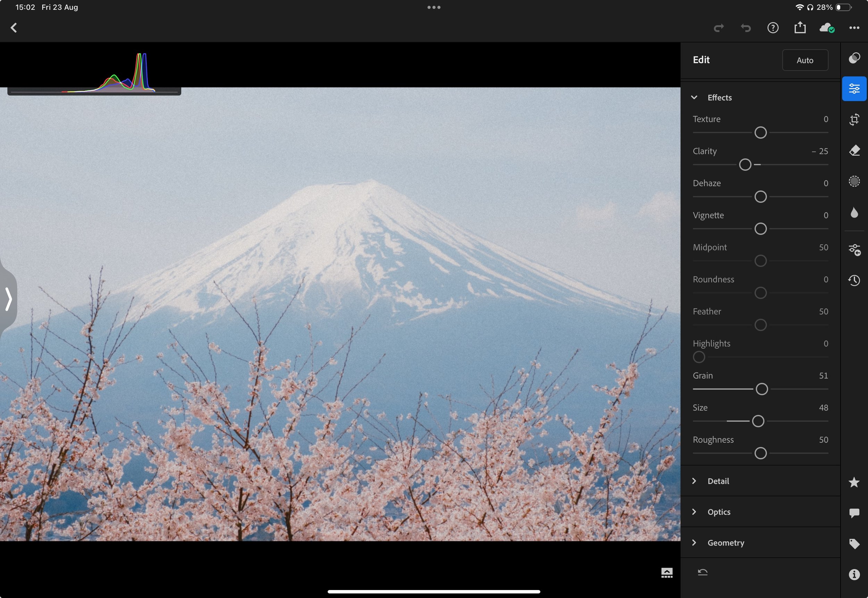Open the top-right more options menu
Screen dimensions: 868x598
[854, 28]
